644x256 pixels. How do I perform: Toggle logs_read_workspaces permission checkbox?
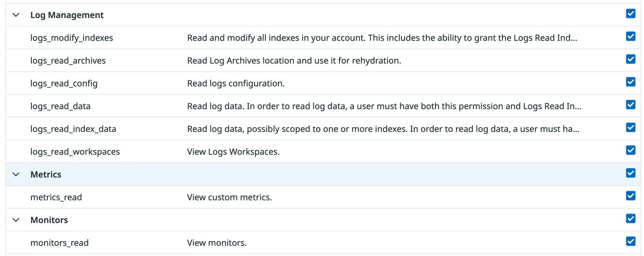[631, 150]
